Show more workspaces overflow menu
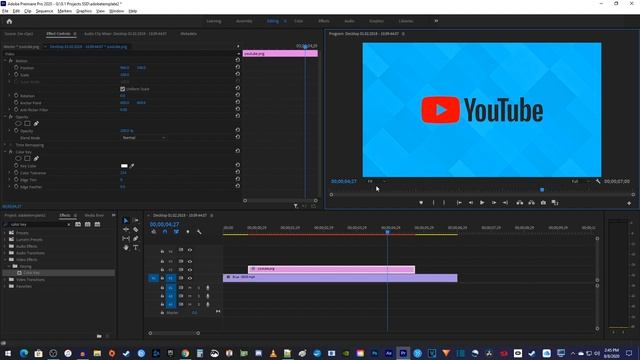Viewport: 640px width, 360px height. coord(436,21)
